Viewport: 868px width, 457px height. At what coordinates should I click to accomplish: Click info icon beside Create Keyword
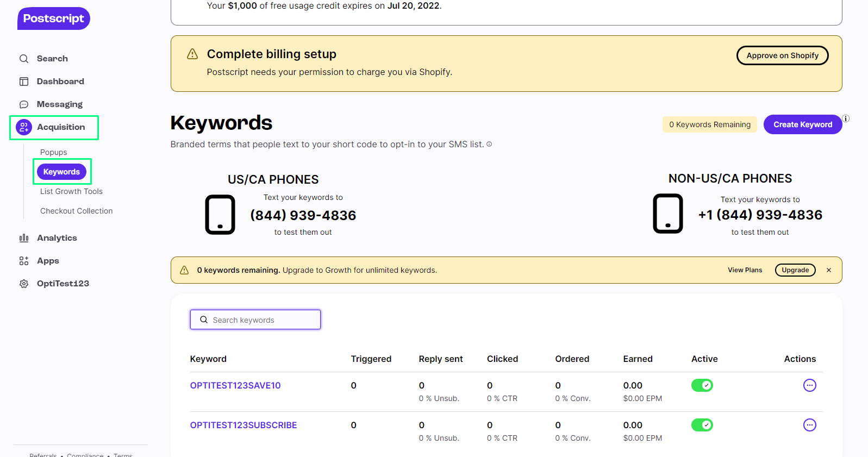click(x=846, y=118)
